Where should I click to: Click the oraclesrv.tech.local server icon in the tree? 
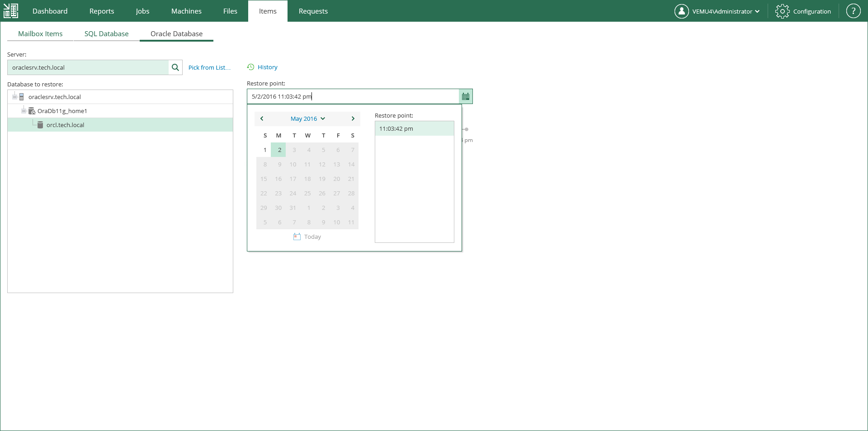(x=21, y=97)
